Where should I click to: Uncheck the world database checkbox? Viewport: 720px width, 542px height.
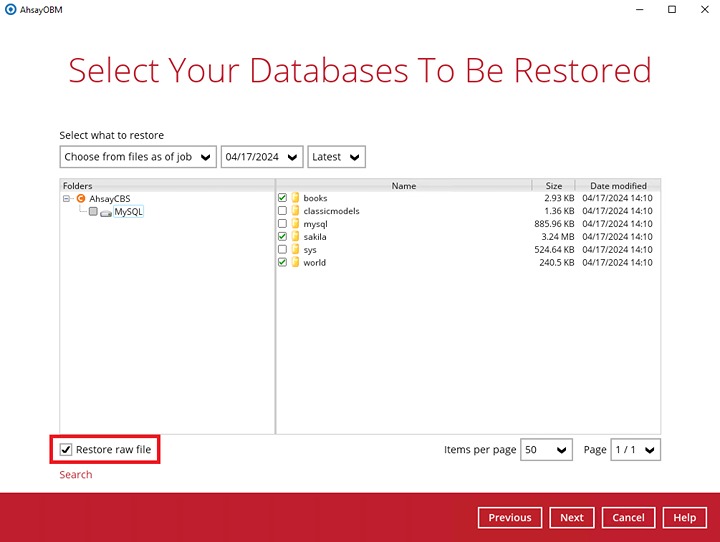[282, 262]
